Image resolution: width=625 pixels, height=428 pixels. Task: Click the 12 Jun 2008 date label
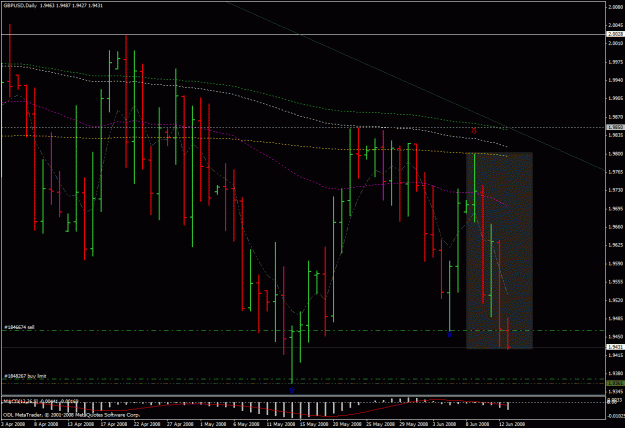point(512,424)
